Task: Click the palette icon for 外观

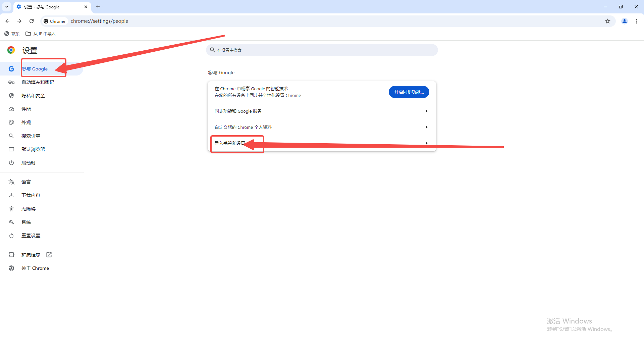Action: click(11, 122)
